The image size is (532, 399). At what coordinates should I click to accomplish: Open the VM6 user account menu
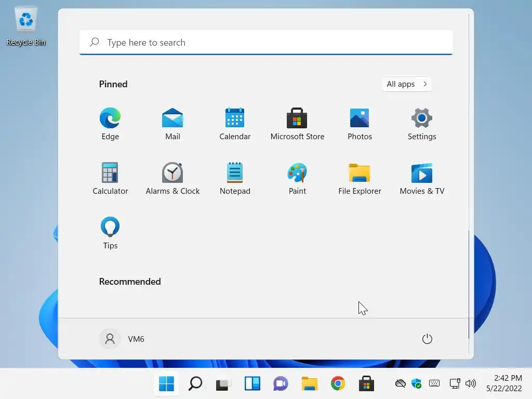122,339
